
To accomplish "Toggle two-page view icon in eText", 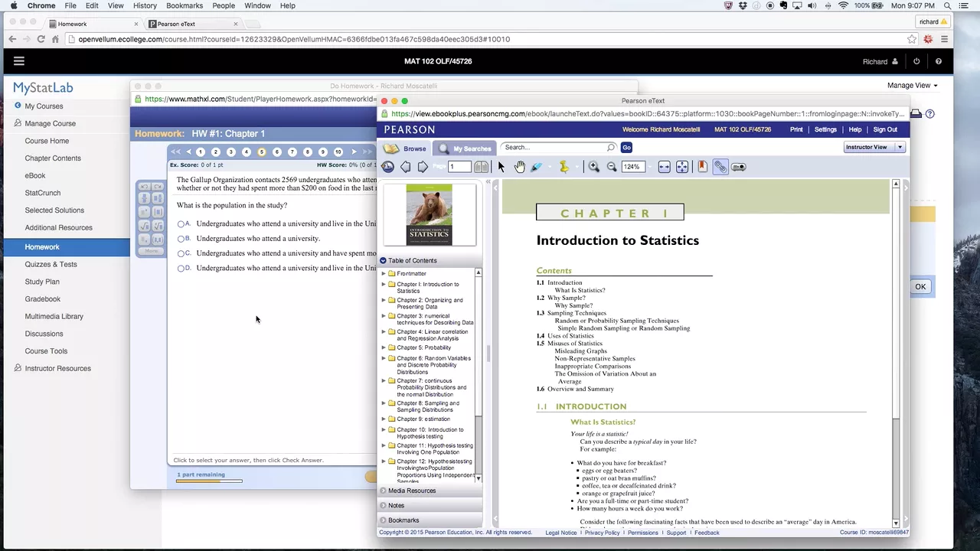I will click(481, 167).
